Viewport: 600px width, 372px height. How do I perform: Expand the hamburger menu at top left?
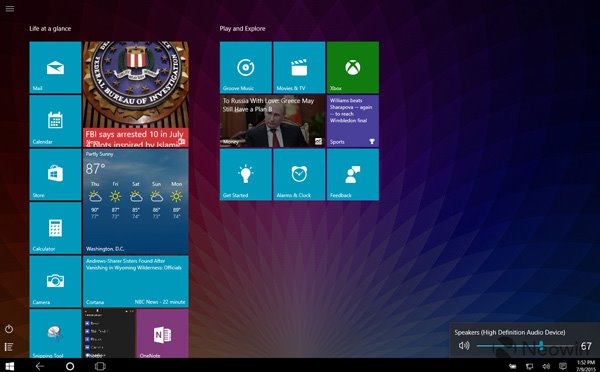click(10, 8)
